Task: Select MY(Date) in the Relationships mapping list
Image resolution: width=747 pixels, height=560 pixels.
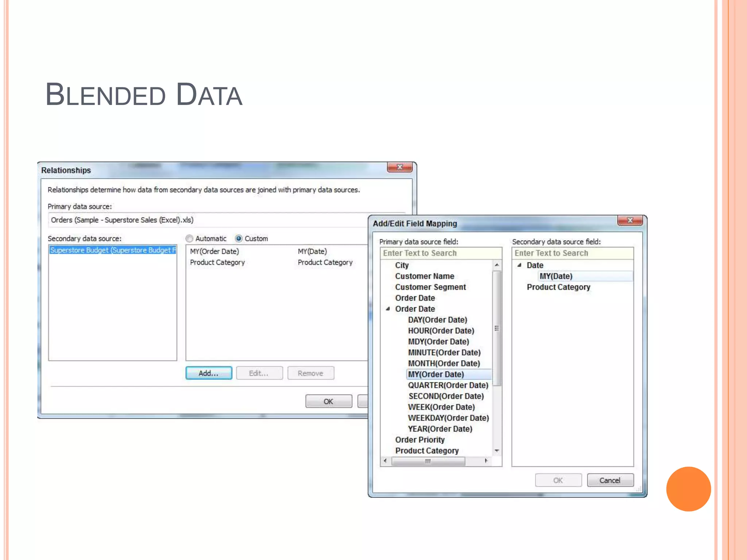Action: [x=313, y=251]
